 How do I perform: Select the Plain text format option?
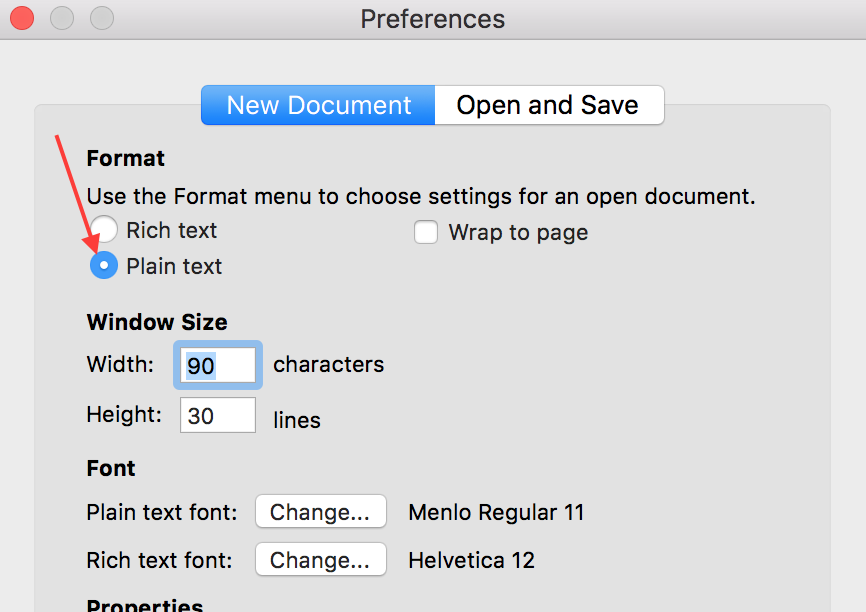103,265
